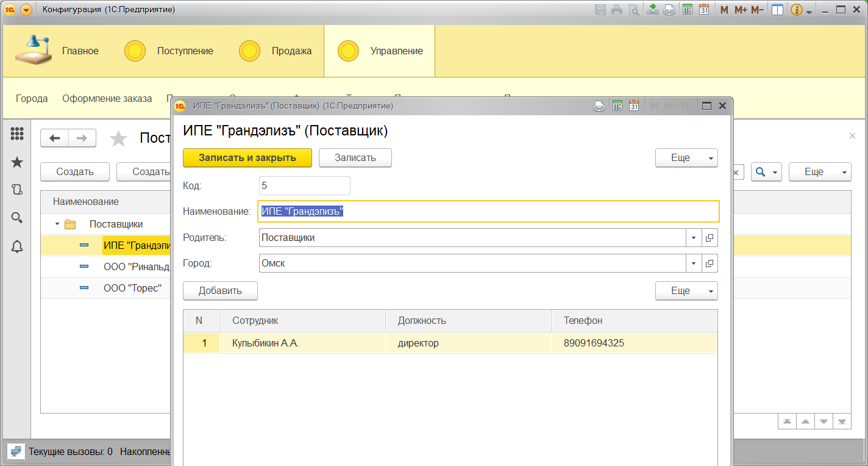Screen dimensions: 868x466
Task: Open main menu arrow beside 1C logo
Action: coord(26,10)
